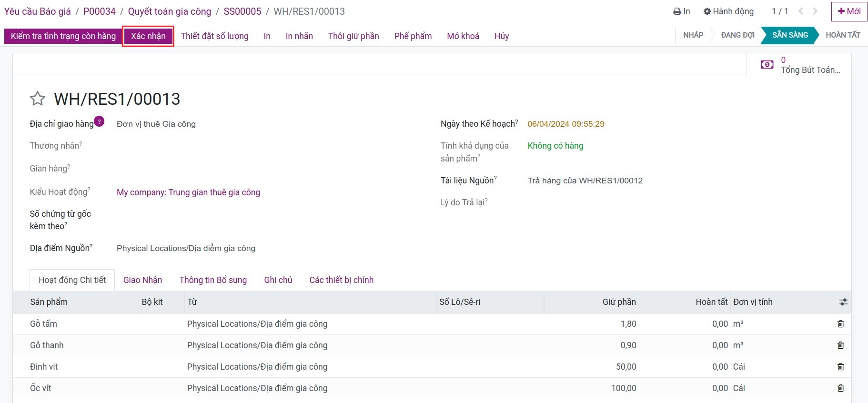Click the Phế phẩm scrap button

[x=413, y=36]
